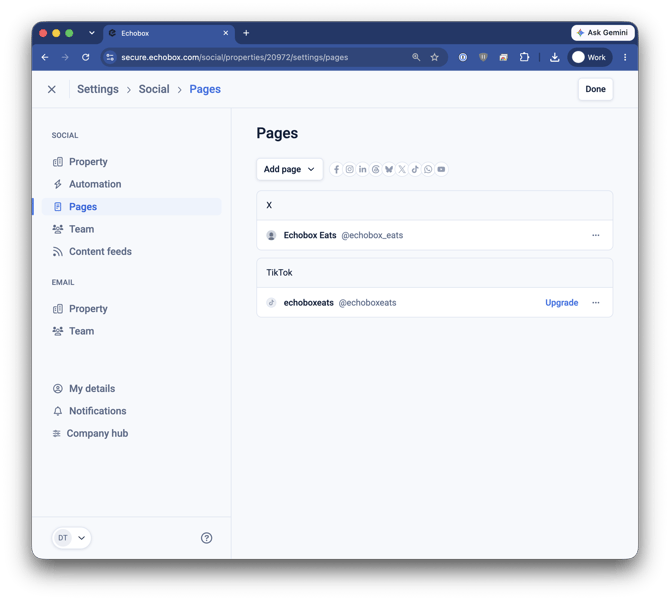Click the X network icon in icon row
This screenshot has width=670, height=601.
click(x=402, y=170)
